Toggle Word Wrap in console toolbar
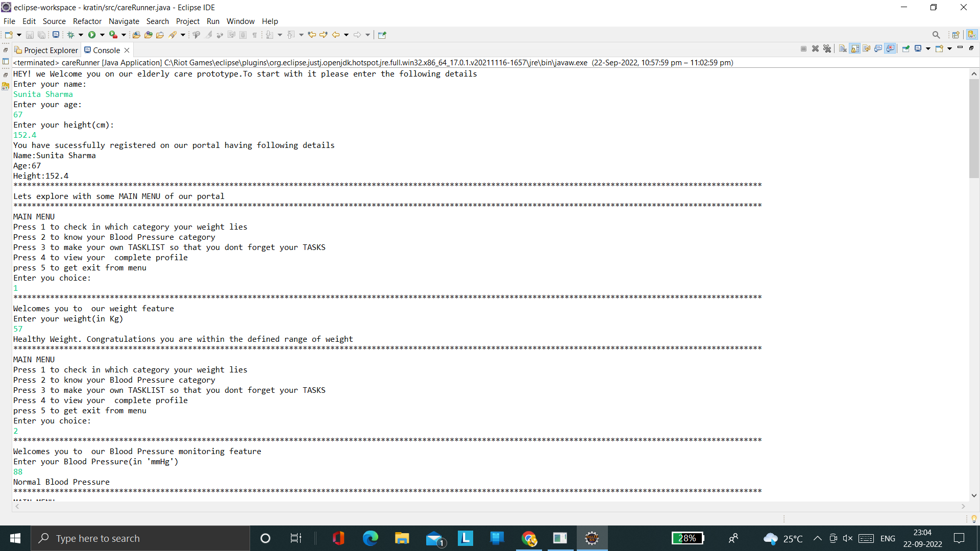The height and width of the screenshot is (551, 980). (867, 48)
